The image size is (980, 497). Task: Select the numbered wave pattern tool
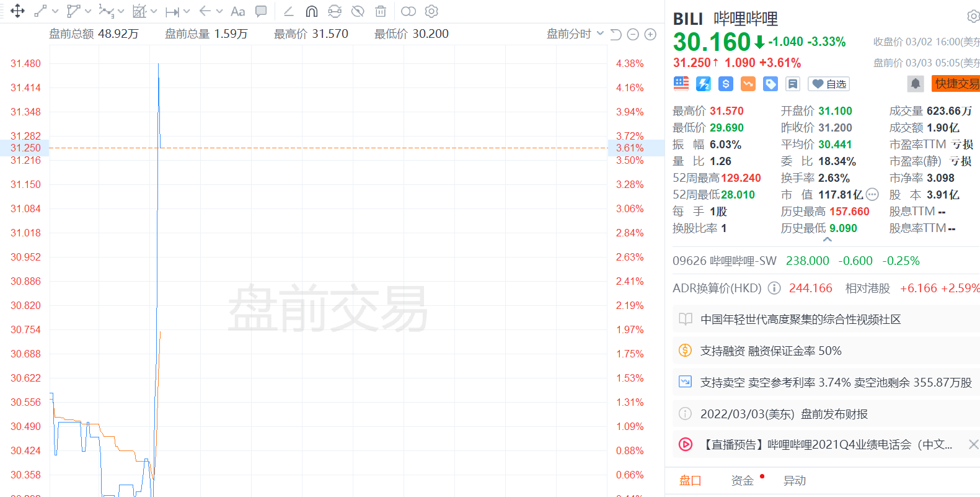coord(107,11)
